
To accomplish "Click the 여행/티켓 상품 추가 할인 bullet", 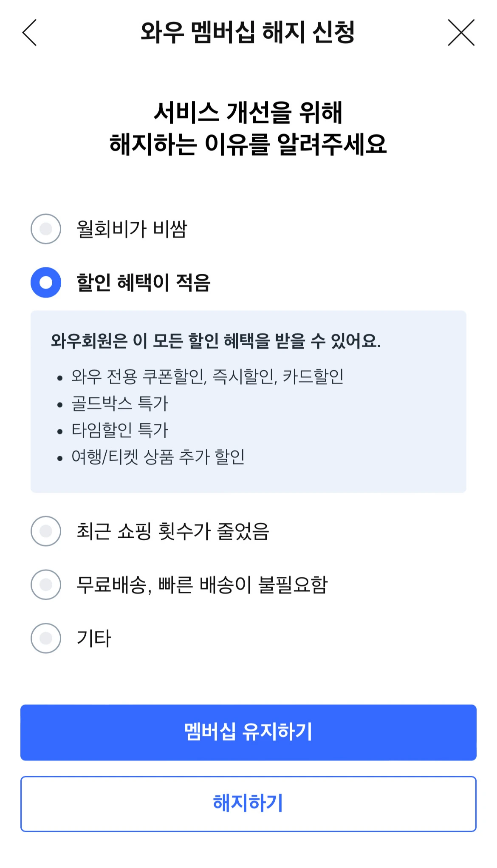I will [x=158, y=457].
